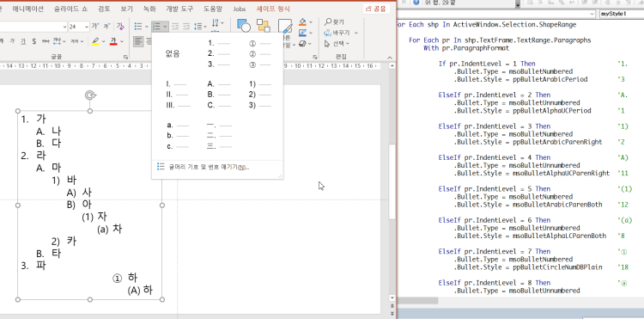Open the Quick Styles brush icon

(x=284, y=26)
